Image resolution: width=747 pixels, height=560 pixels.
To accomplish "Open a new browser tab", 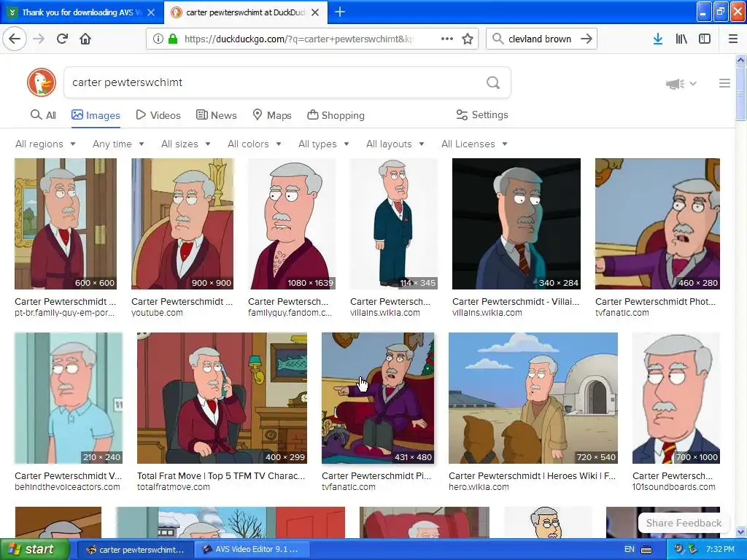I will pyautogui.click(x=340, y=12).
